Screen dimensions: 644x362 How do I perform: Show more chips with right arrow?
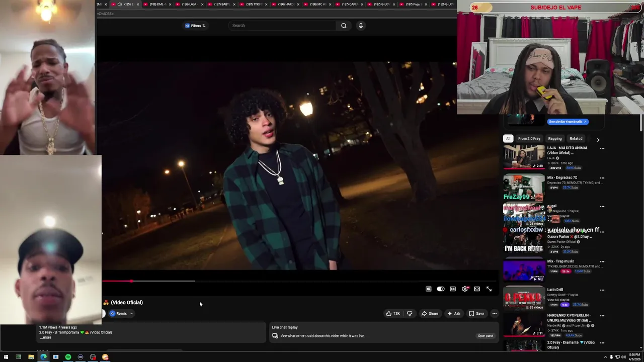coord(598,139)
